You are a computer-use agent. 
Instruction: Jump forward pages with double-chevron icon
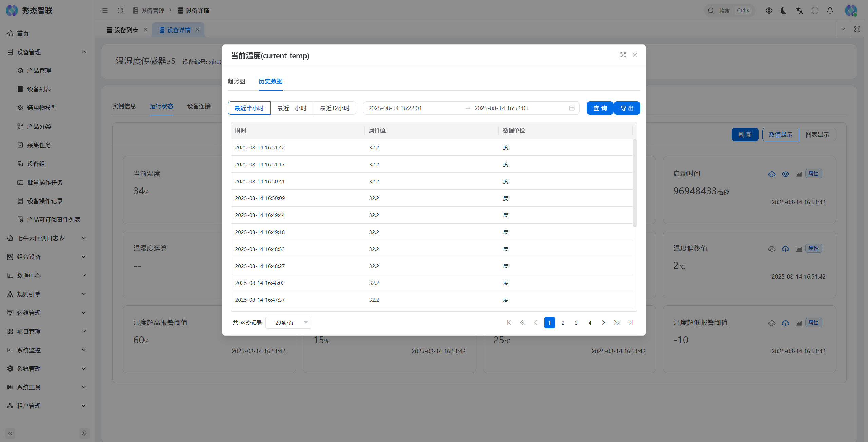(617, 323)
